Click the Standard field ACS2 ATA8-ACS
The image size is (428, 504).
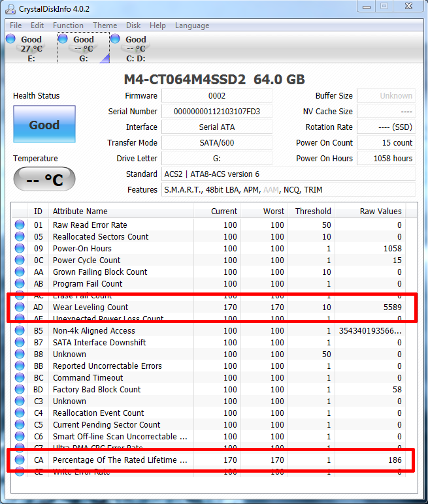[288, 174]
